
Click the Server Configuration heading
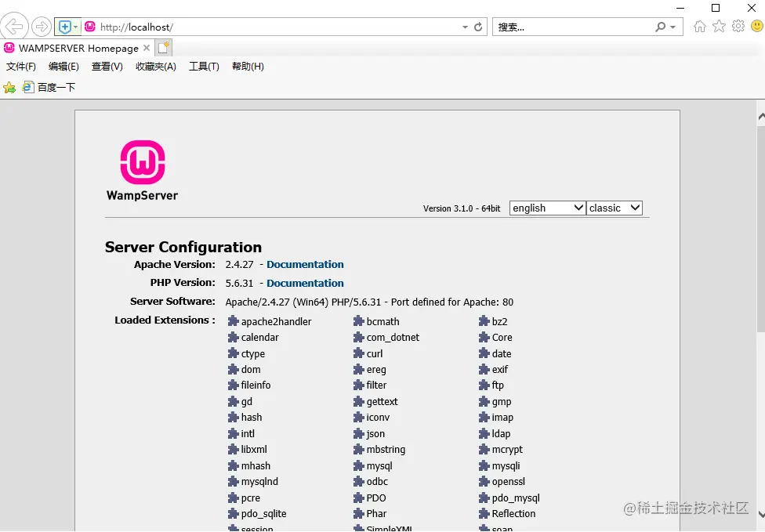pos(183,248)
